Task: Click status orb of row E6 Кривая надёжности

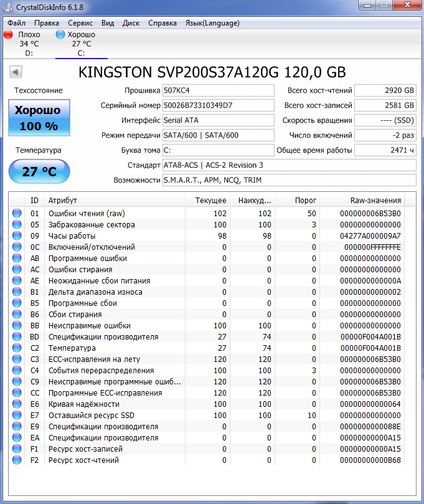Action: coord(17,404)
